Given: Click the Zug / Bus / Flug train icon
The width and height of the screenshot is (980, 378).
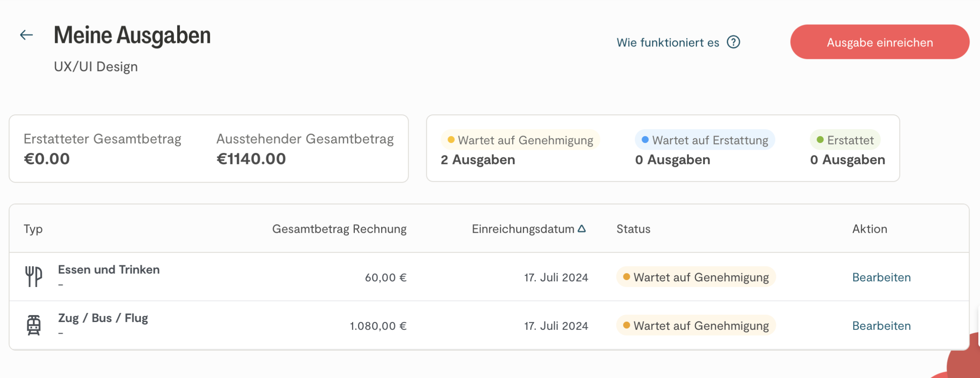Looking at the screenshot, I should point(34,325).
